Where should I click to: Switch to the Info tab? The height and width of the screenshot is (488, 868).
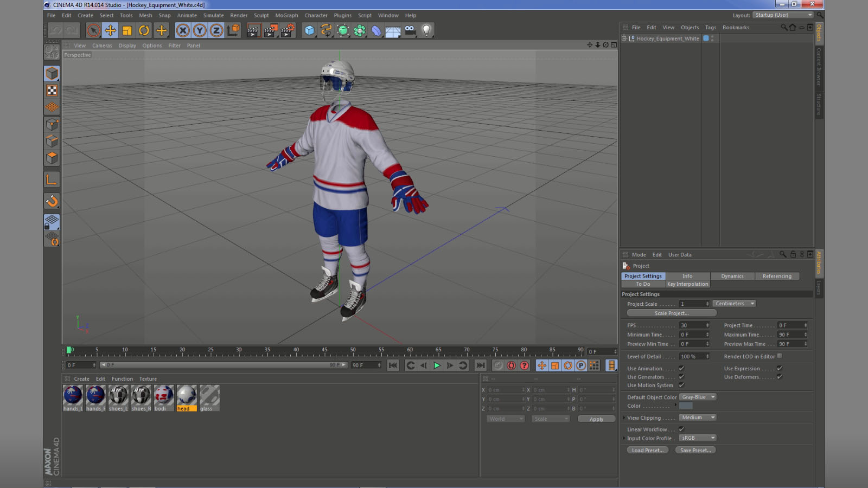[x=687, y=276]
